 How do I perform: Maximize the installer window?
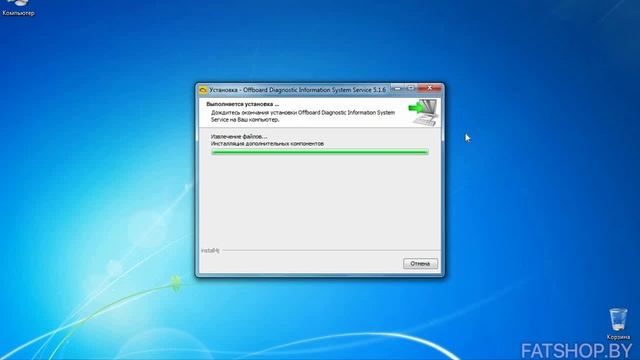(411, 88)
